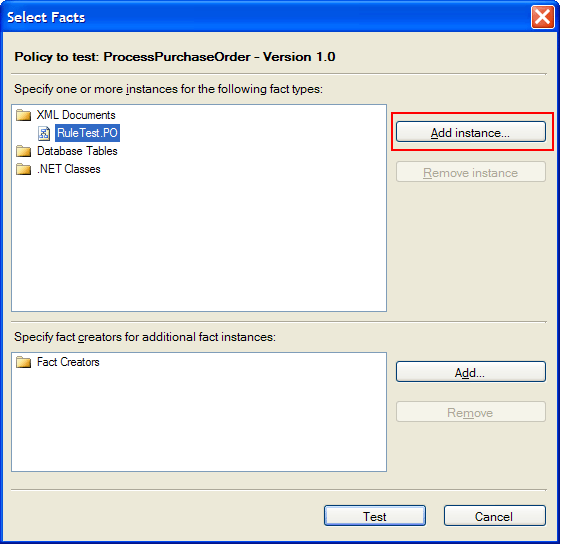Click empty area of Fact Creators list
561x545 pixels.
point(199,422)
